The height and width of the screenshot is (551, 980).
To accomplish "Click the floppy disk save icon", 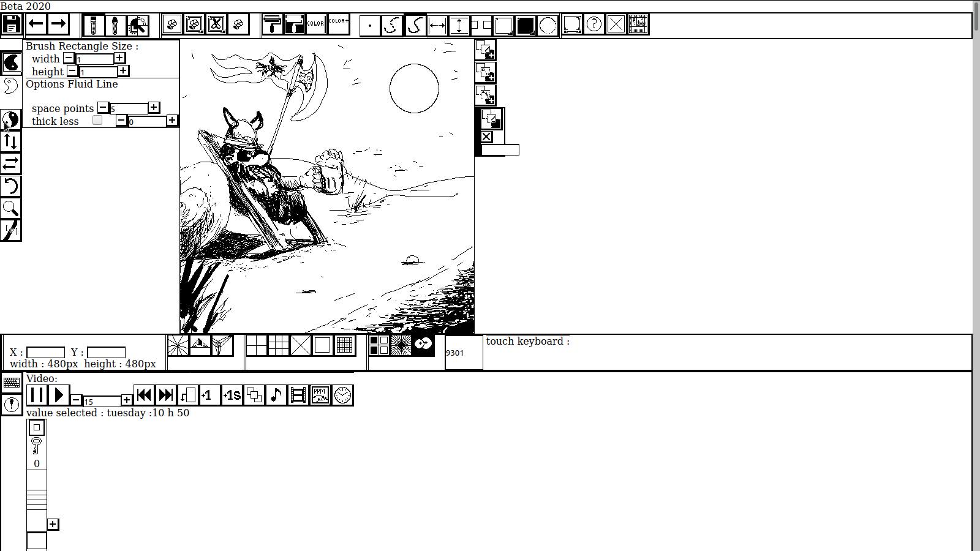I will coord(12,24).
